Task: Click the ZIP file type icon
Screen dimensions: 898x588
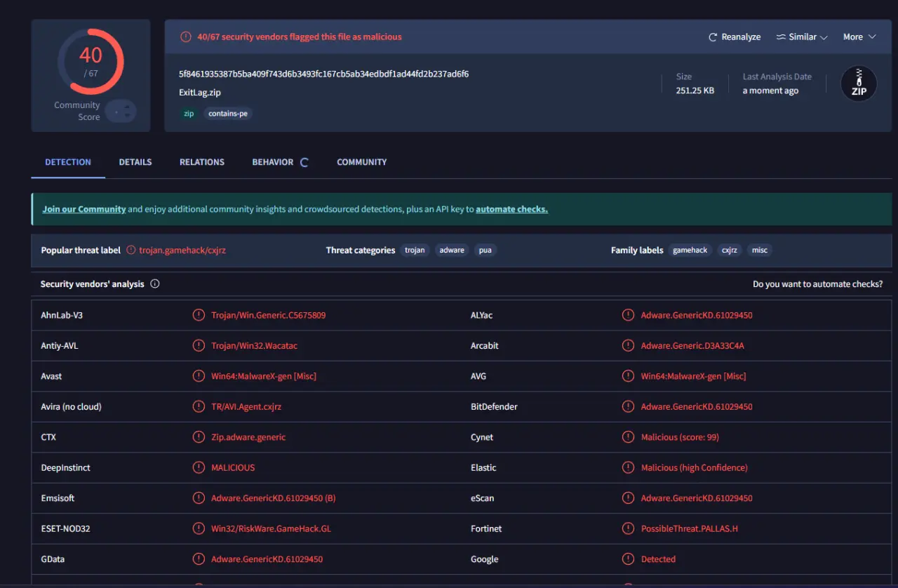Action: click(859, 83)
